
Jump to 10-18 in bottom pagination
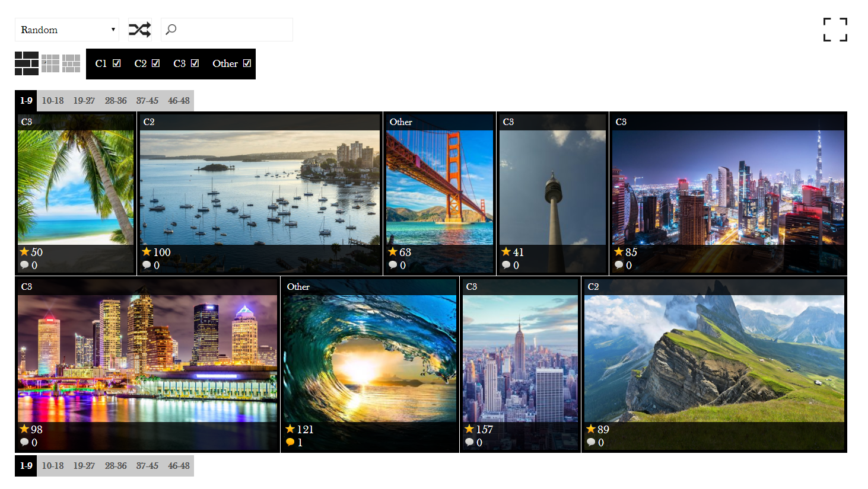tap(53, 466)
